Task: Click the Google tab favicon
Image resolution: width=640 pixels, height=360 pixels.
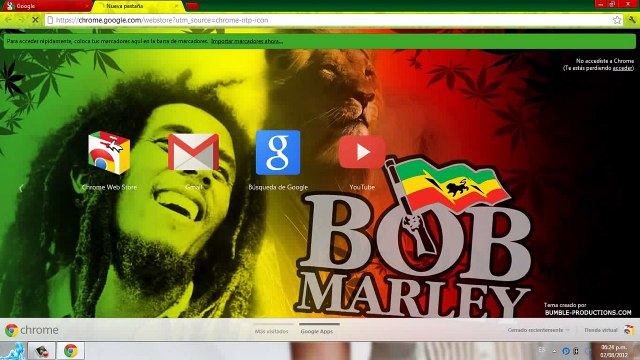Action: pyautogui.click(x=10, y=6)
